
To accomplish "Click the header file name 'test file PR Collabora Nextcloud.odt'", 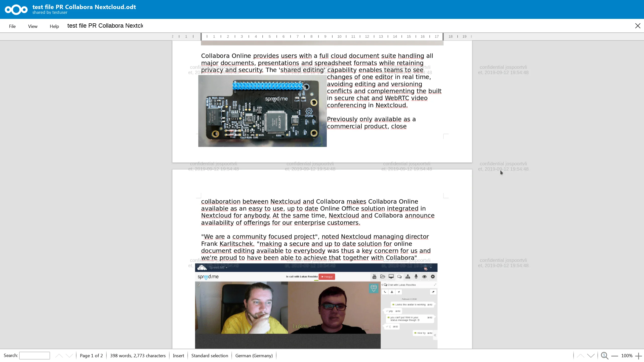I will (x=84, y=7).
